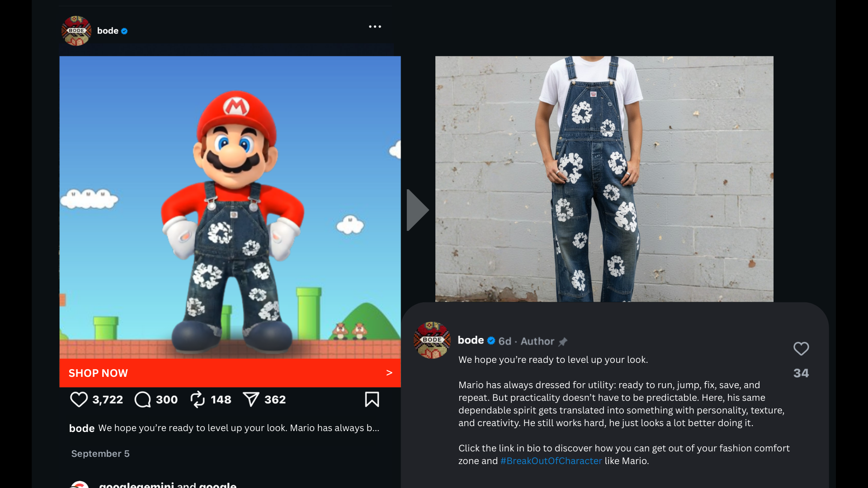Like the pinned bode author comment
868x488 pixels.
[801, 349]
